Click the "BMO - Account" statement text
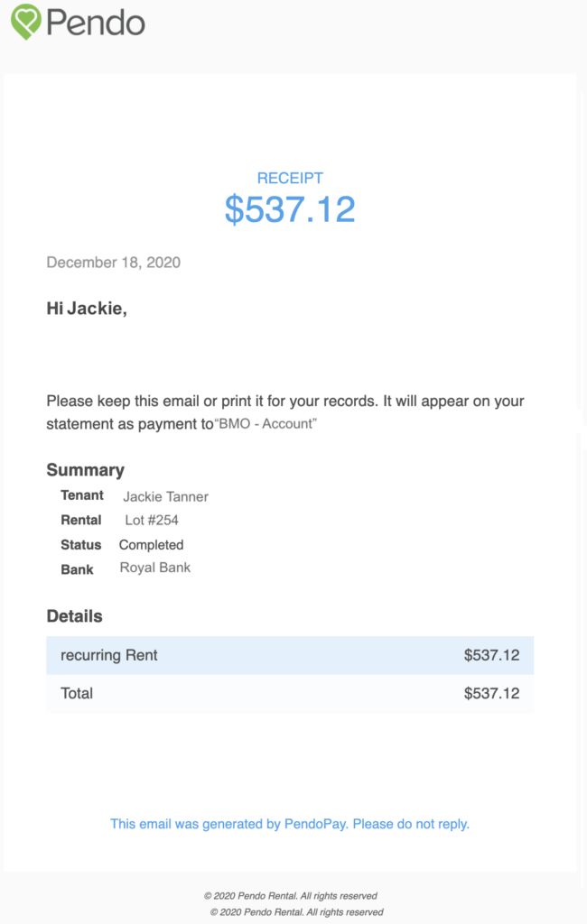The width and height of the screenshot is (587, 924). click(x=266, y=424)
